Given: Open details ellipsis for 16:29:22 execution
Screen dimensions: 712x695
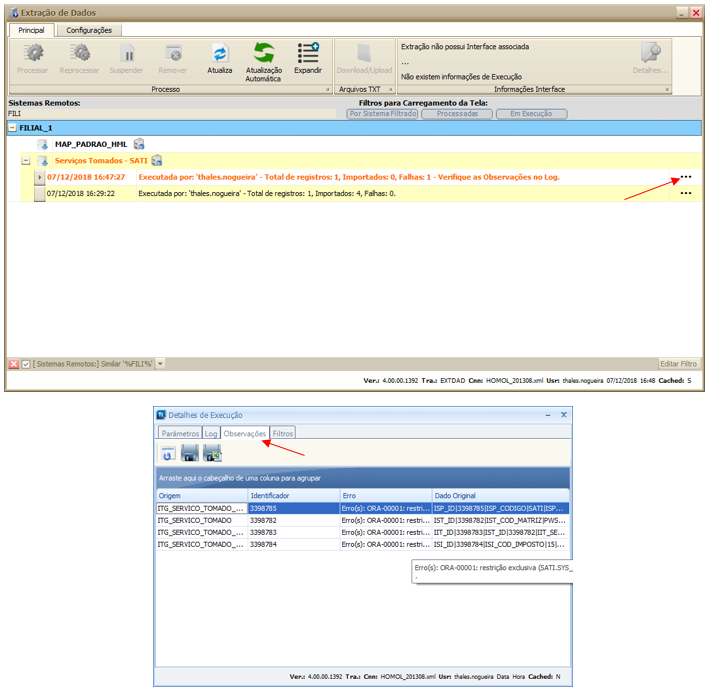Looking at the screenshot, I should pos(686,193).
